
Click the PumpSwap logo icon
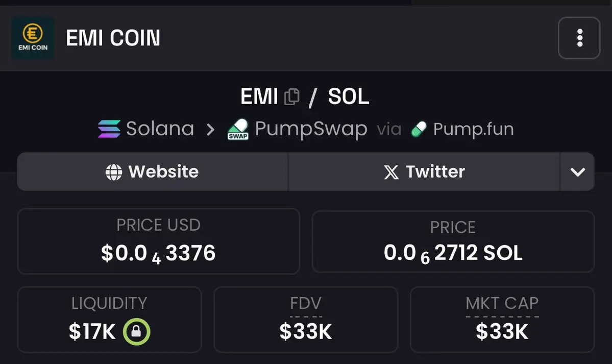click(238, 130)
